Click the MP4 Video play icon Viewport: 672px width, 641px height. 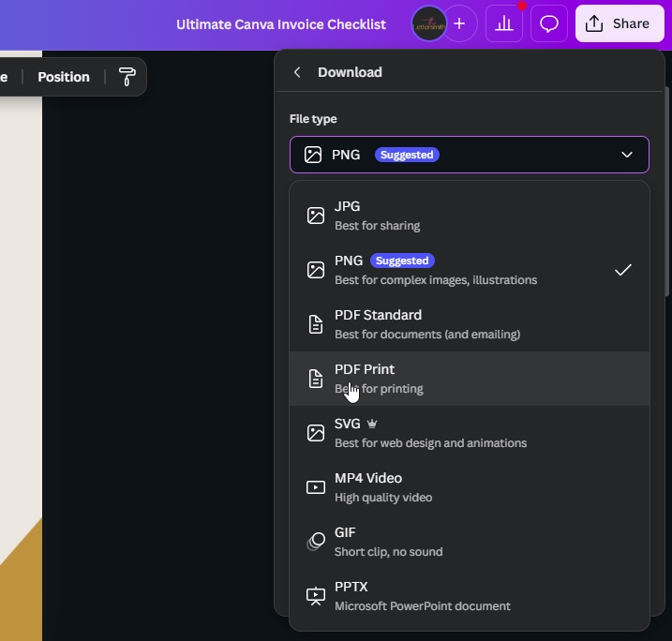[316, 487]
